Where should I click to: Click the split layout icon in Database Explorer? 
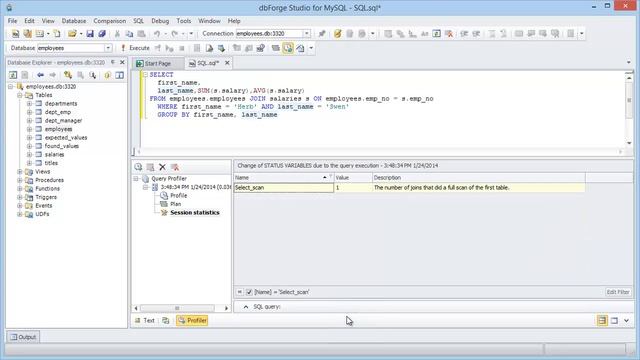click(x=120, y=75)
